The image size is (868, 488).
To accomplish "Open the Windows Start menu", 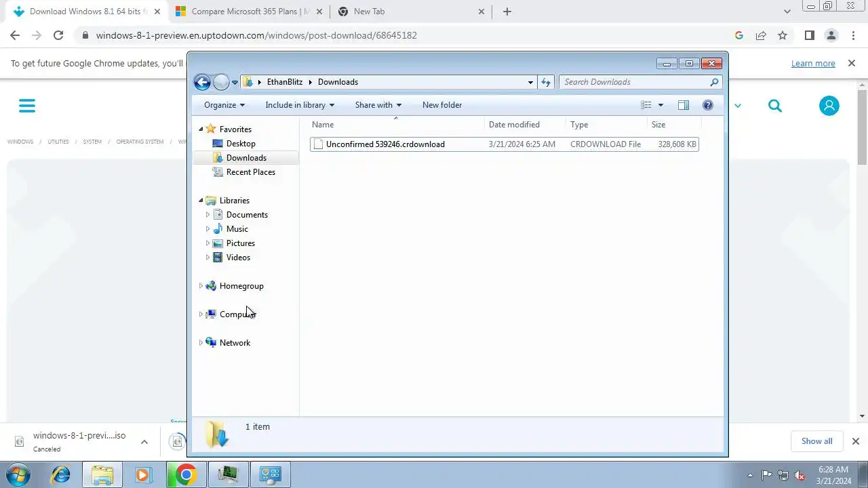I will click(18, 474).
